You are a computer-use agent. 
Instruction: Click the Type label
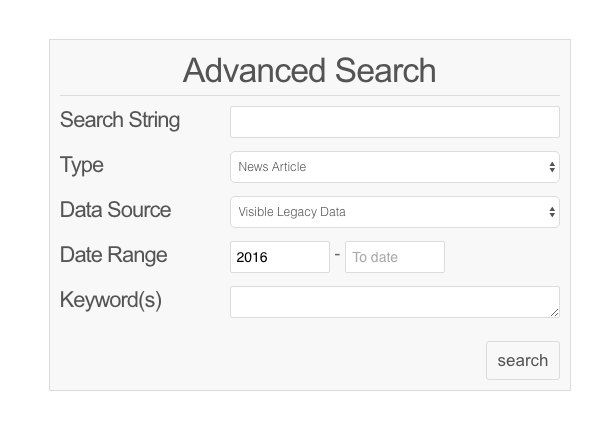82,165
